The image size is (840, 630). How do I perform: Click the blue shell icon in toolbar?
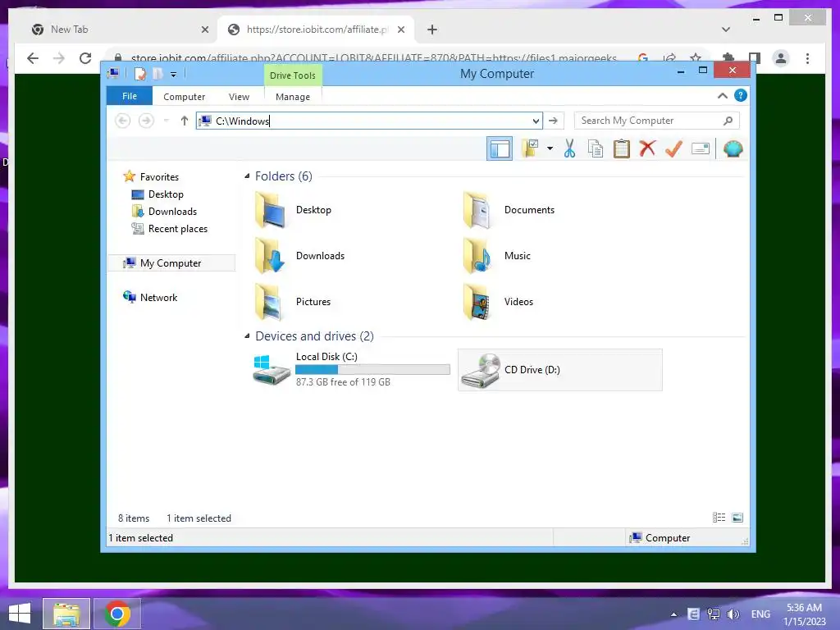click(733, 148)
